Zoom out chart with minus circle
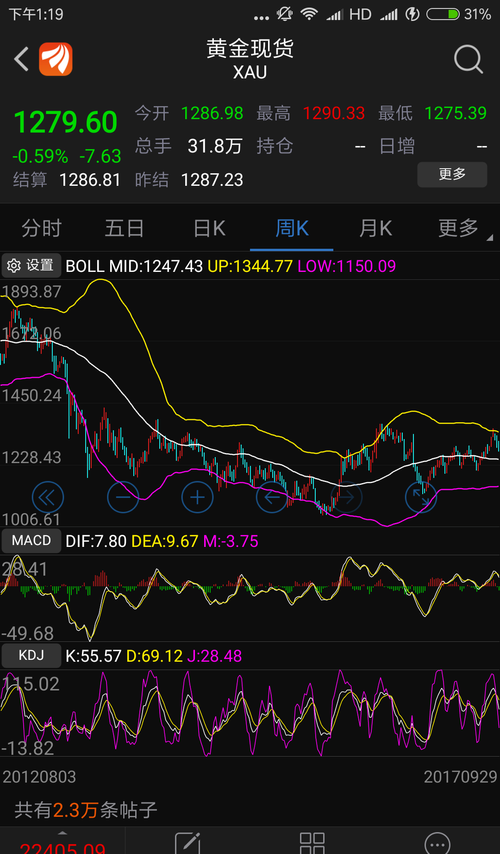The height and width of the screenshot is (854, 500). 123,497
